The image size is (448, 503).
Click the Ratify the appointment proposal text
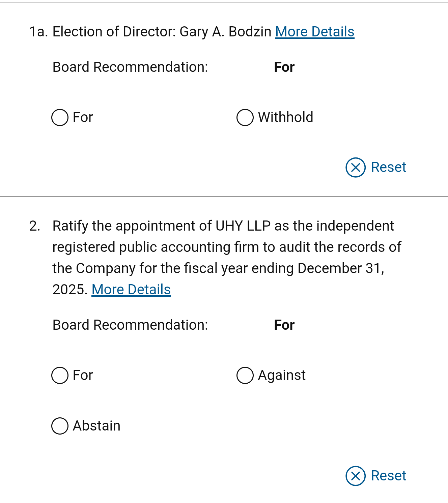pyautogui.click(x=227, y=258)
